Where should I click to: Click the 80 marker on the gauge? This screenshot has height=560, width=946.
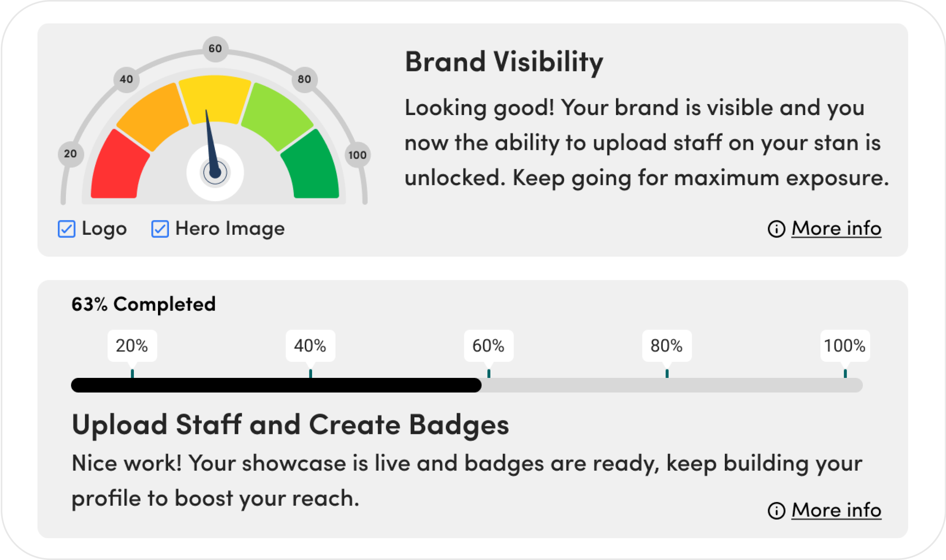[x=304, y=79]
